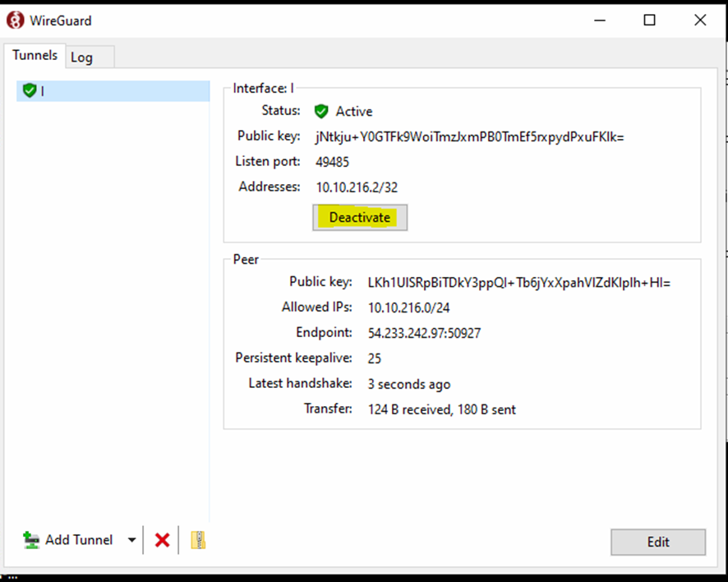The width and height of the screenshot is (728, 582).
Task: Maximize the WireGuard window
Action: pos(649,21)
